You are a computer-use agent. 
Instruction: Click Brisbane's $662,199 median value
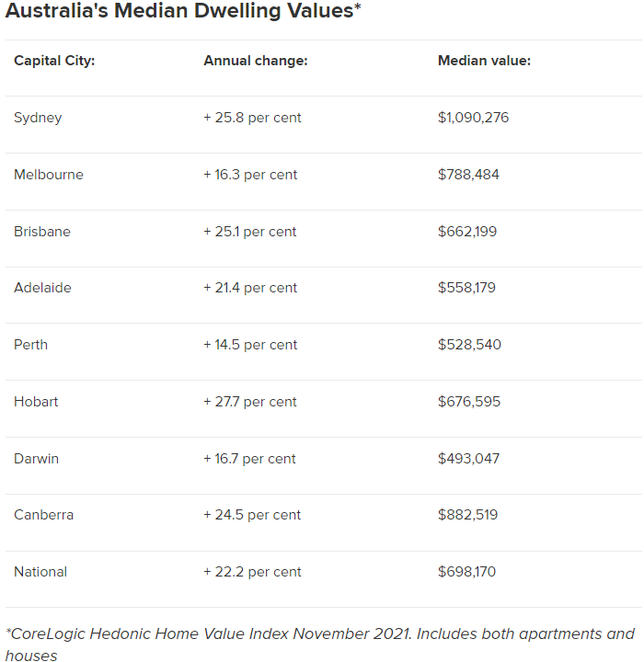click(x=467, y=232)
